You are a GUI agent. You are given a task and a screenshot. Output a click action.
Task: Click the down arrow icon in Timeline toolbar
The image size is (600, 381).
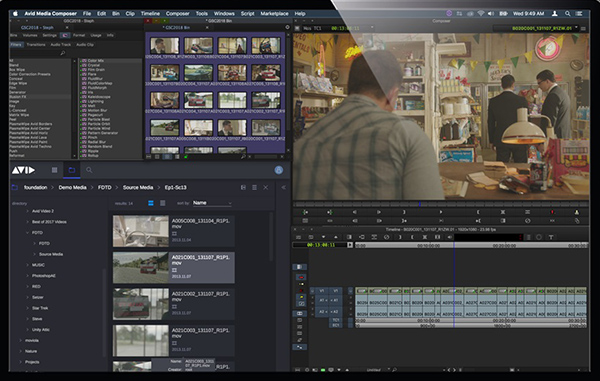tap(323, 237)
